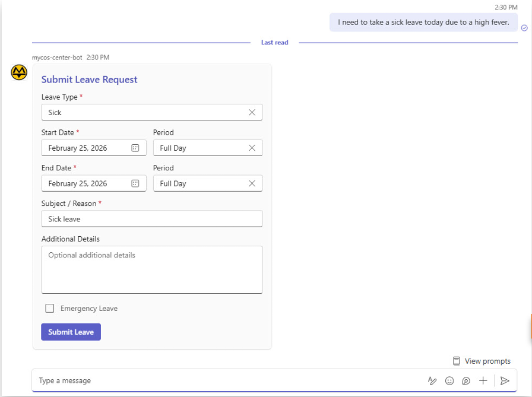Screen dimensions: 532x397
Task: Open the End Date Period Full Day dropdown
Action: (x=208, y=183)
